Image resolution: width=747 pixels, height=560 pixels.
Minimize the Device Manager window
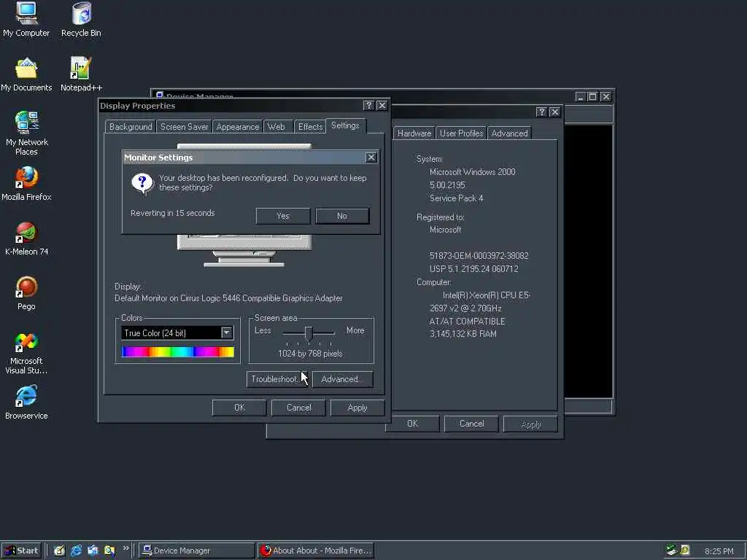pyautogui.click(x=580, y=97)
